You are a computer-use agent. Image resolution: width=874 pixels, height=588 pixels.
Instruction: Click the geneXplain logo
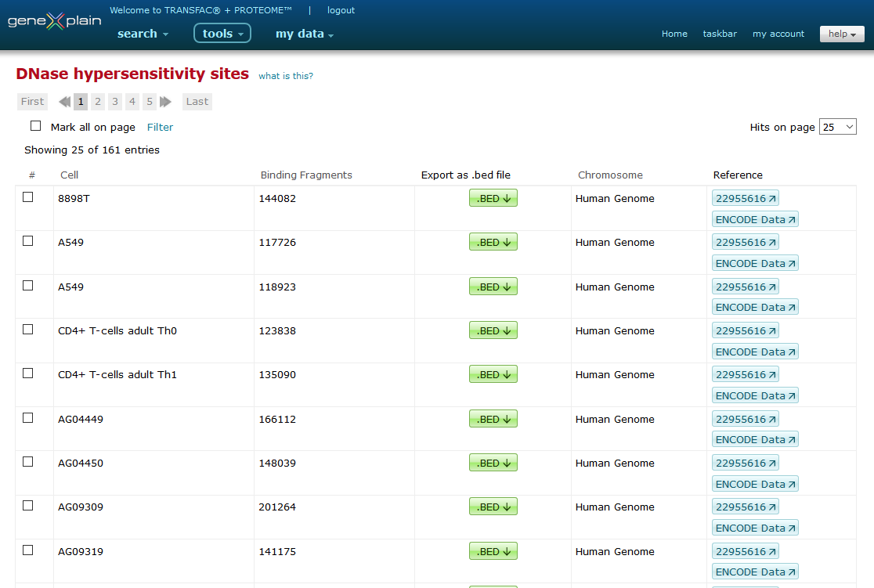[55, 21]
